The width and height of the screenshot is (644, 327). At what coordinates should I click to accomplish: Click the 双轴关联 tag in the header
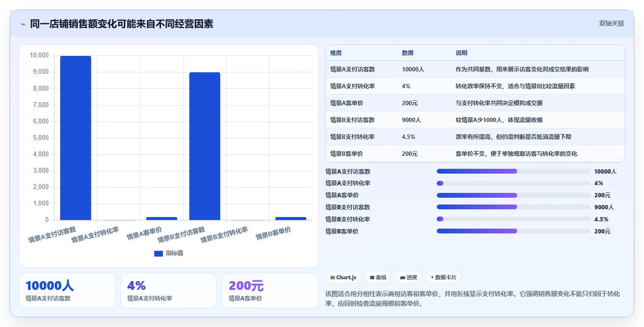coord(611,24)
